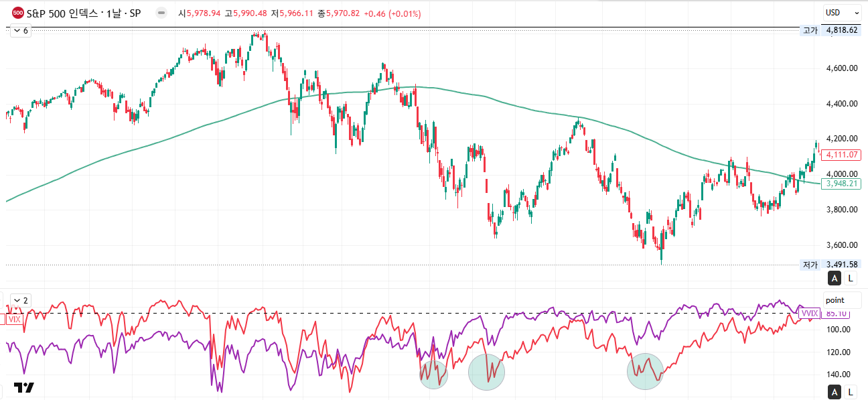Click the gray market status pill icon

[x=161, y=13]
